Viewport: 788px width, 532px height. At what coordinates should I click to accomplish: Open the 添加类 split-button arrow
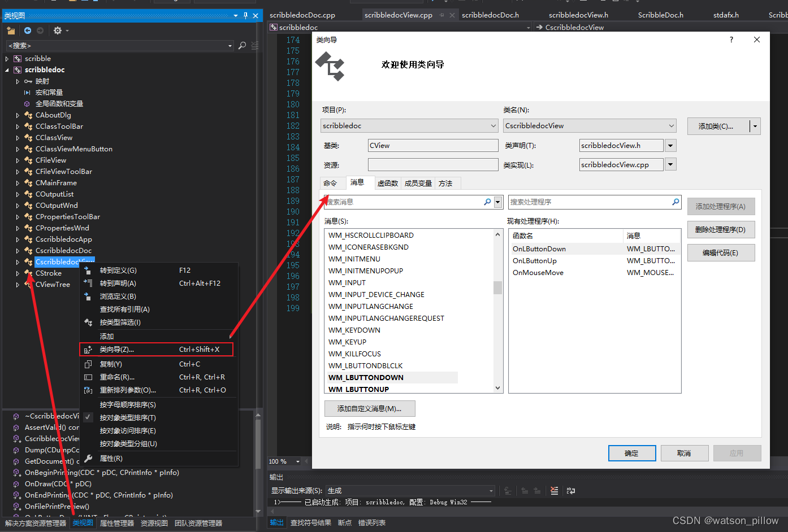pos(755,126)
